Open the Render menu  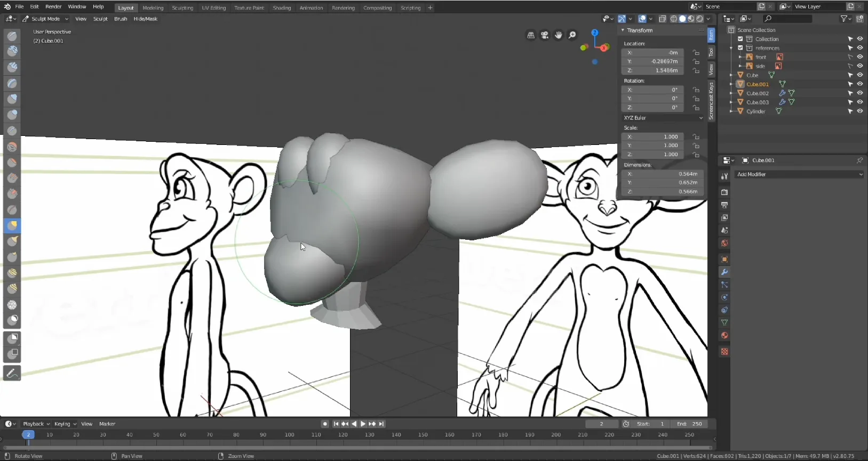(53, 6)
